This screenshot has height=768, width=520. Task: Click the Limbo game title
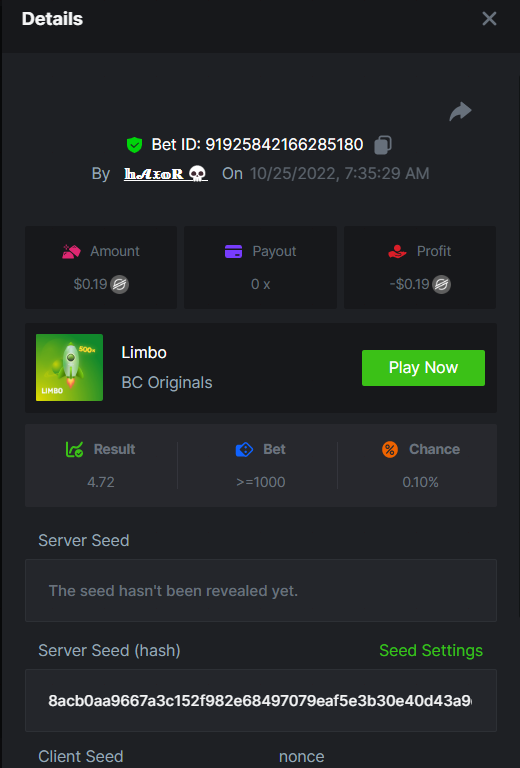pos(144,353)
